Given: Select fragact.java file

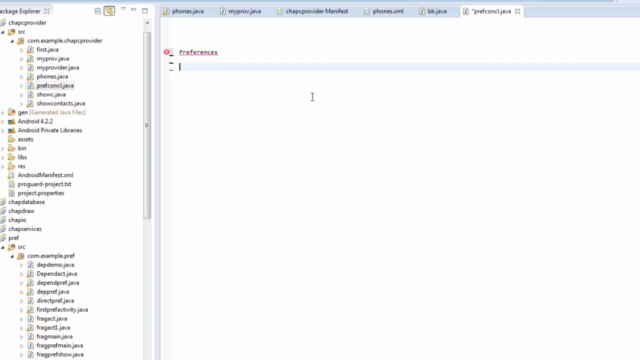Looking at the screenshot, I should [51, 319].
